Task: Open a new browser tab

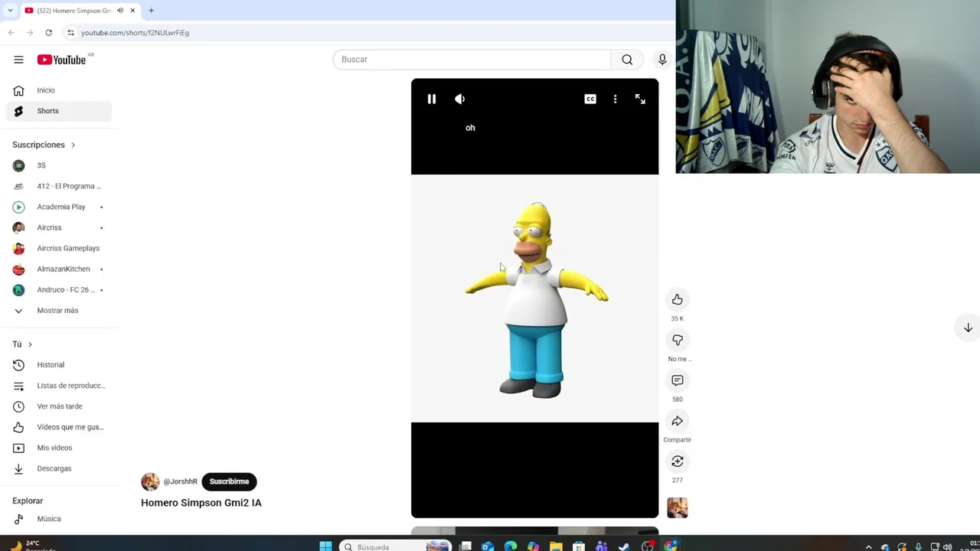Action: coord(151,10)
